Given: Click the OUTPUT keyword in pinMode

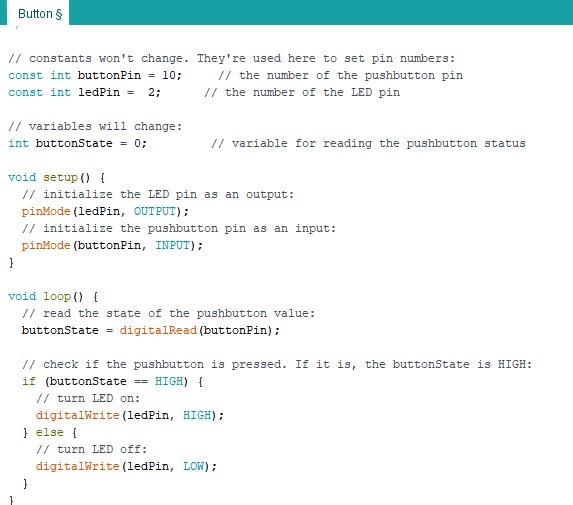Looking at the screenshot, I should tap(155, 212).
